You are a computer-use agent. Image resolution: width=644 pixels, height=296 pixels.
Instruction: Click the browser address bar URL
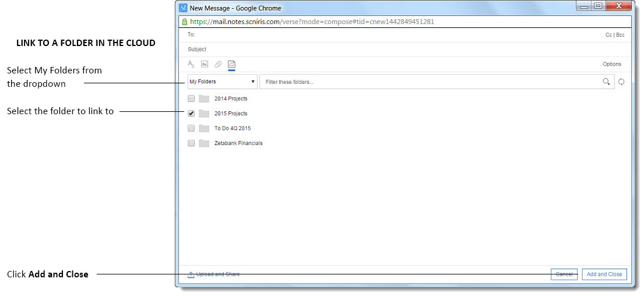[x=312, y=22]
